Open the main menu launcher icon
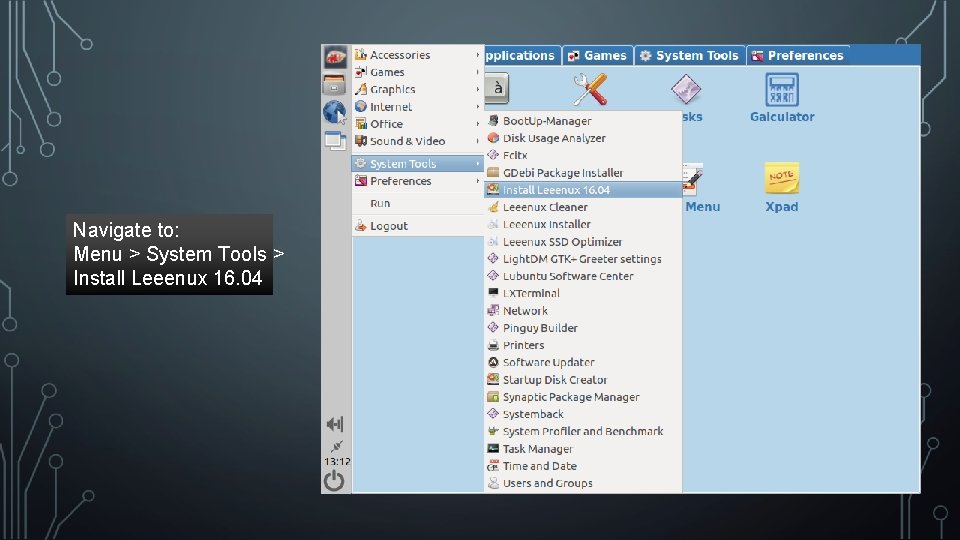The image size is (960, 540). point(335,58)
